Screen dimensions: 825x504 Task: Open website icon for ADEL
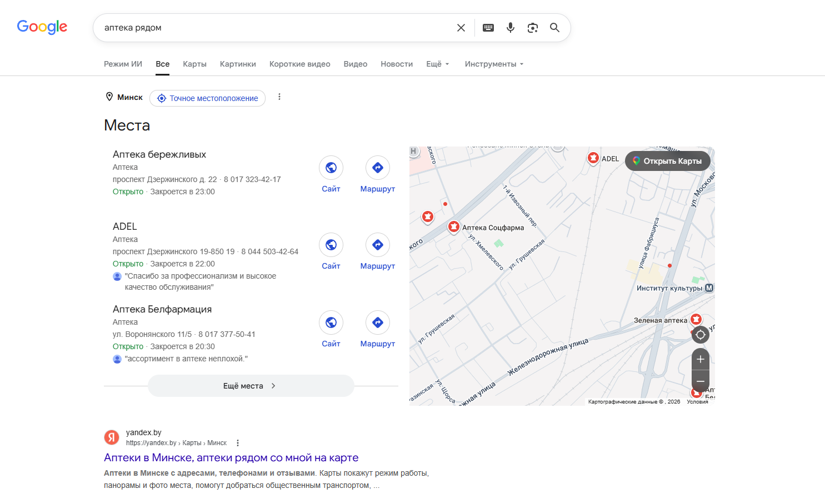(331, 245)
